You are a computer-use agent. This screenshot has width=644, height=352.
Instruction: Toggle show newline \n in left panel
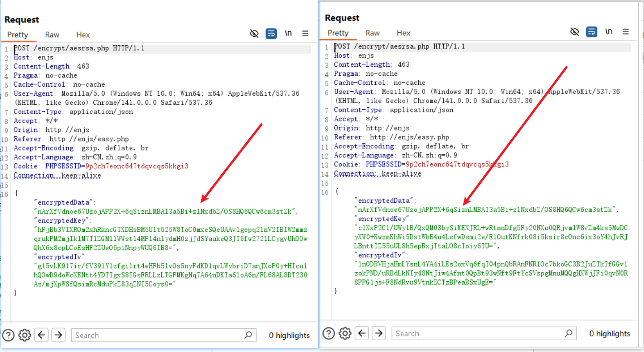[288, 34]
